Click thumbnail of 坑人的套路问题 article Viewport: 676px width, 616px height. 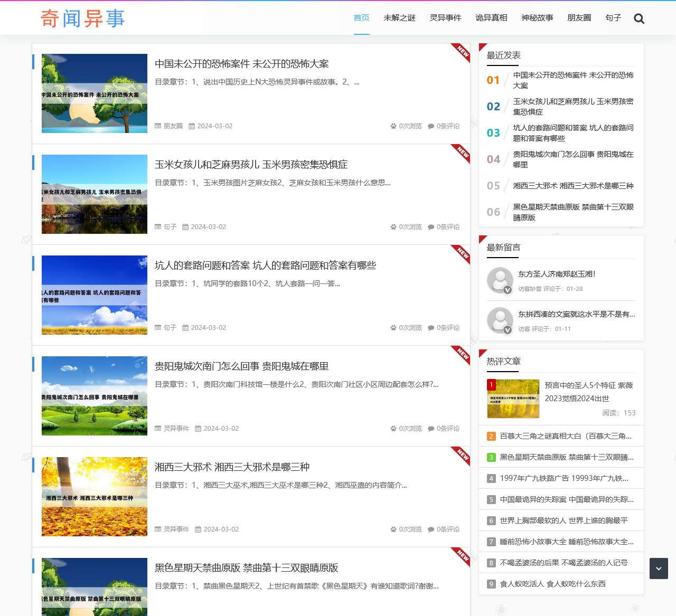point(95,295)
